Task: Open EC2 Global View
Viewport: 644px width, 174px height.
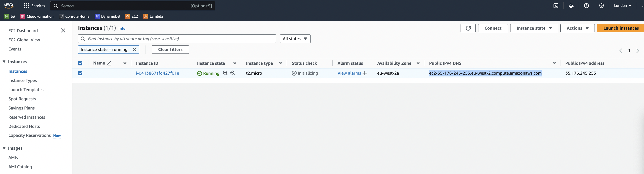Action: coord(24,40)
